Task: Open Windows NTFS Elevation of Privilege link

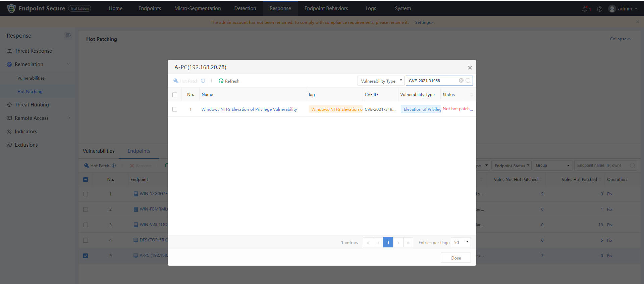Action: [249, 109]
